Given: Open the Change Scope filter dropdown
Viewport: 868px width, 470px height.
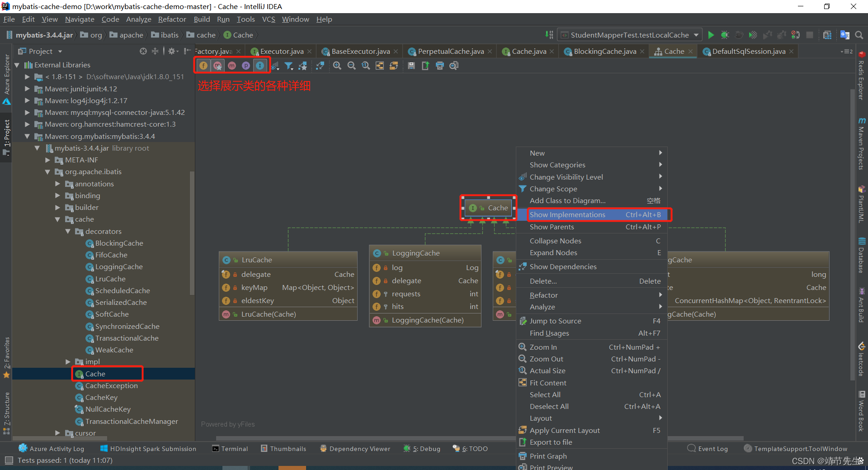Looking at the screenshot, I should 289,66.
